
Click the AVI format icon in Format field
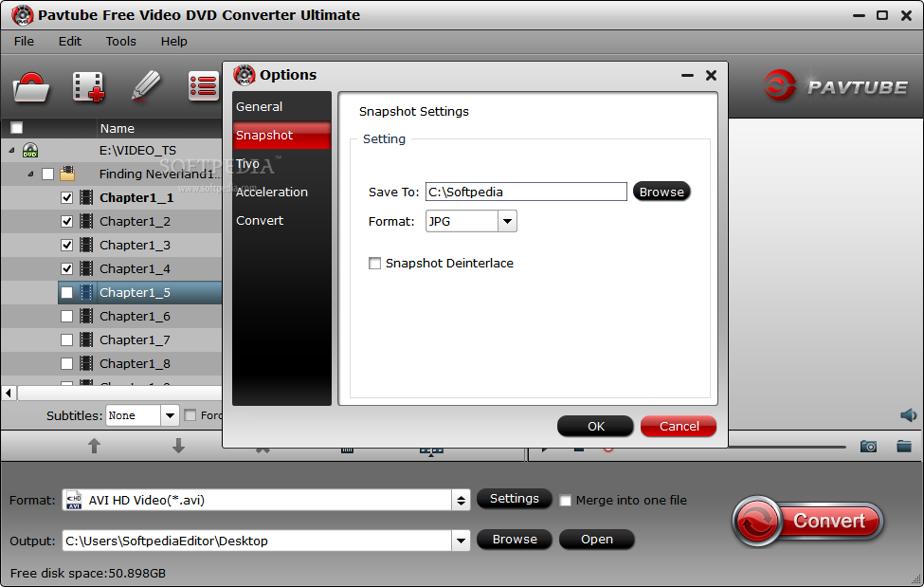pos(74,500)
